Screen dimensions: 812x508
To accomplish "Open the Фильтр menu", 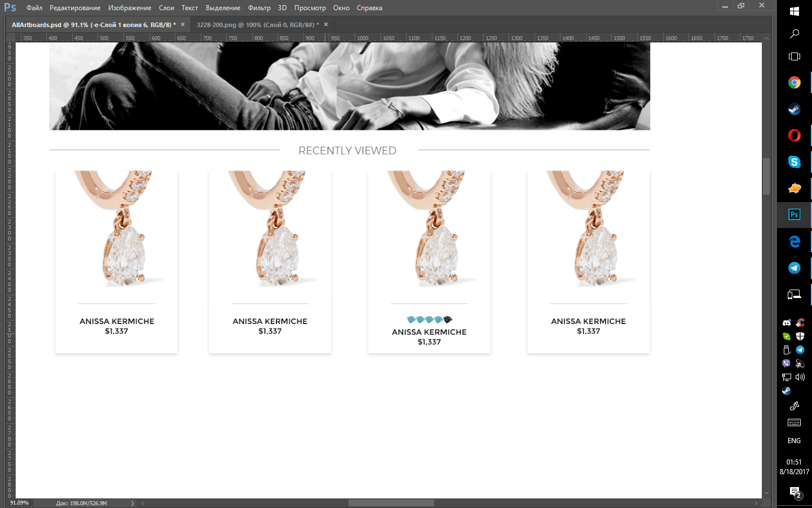I will click(259, 8).
